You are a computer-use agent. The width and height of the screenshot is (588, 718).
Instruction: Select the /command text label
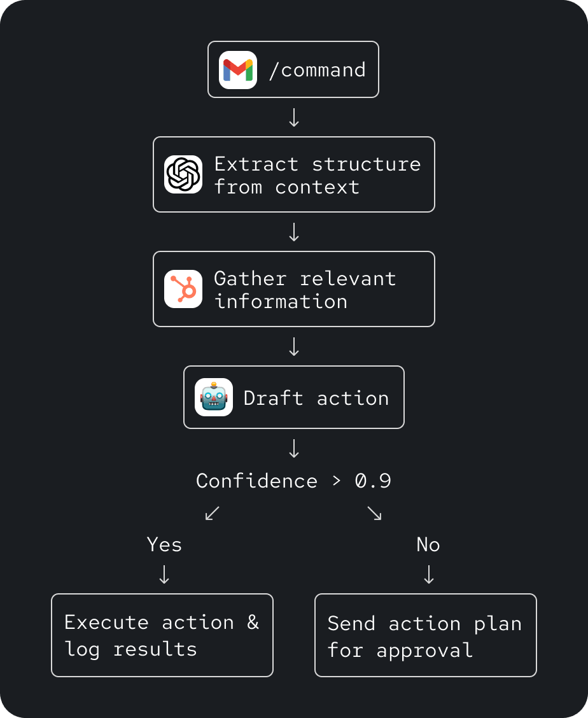coord(318,70)
